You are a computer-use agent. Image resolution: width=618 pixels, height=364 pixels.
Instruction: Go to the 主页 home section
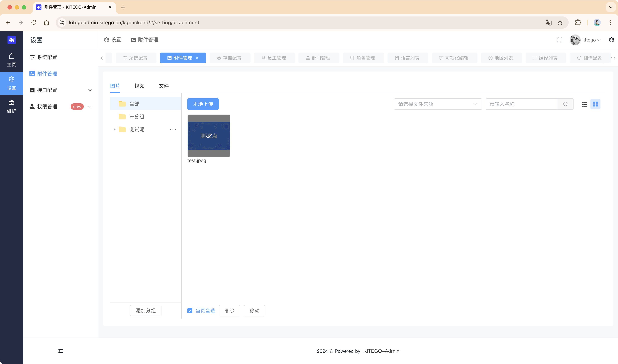[x=11, y=60]
